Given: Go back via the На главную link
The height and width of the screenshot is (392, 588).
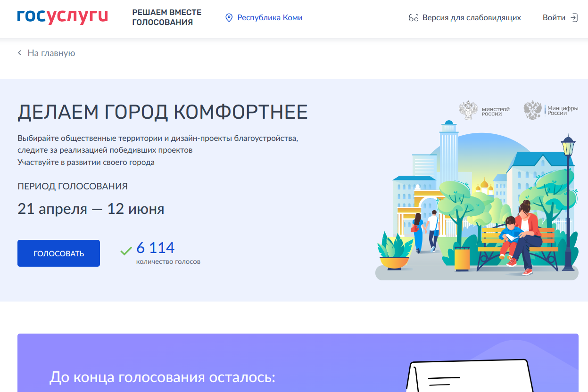Looking at the screenshot, I should (x=51, y=53).
